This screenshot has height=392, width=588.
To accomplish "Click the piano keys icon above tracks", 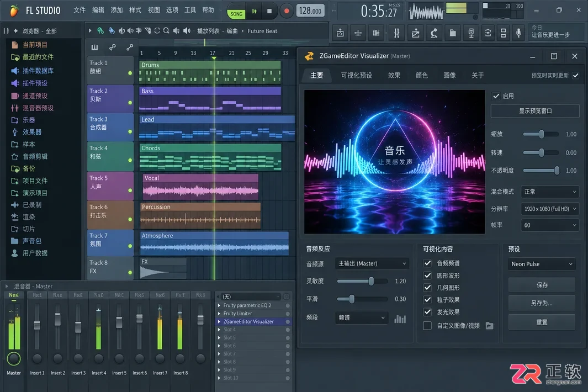I will click(x=94, y=47).
